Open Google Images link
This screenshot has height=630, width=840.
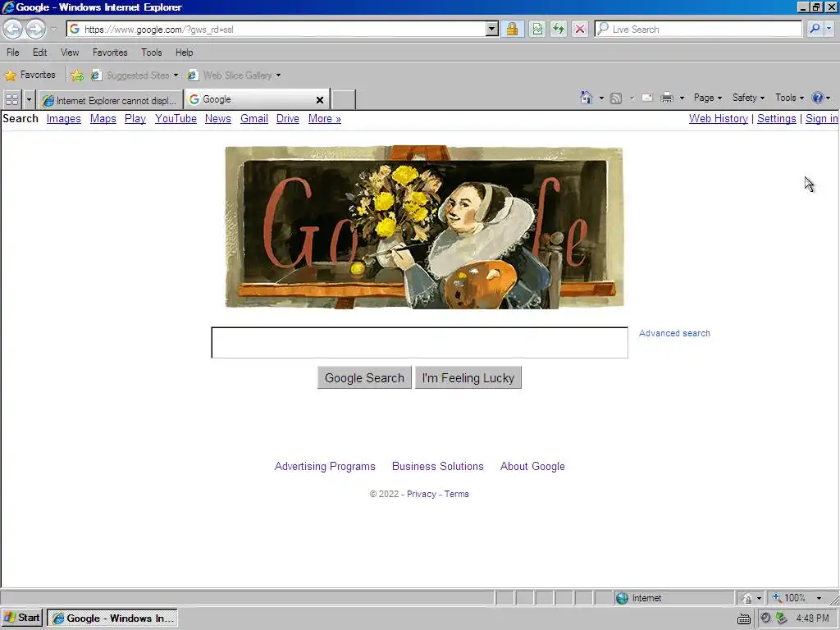(64, 119)
